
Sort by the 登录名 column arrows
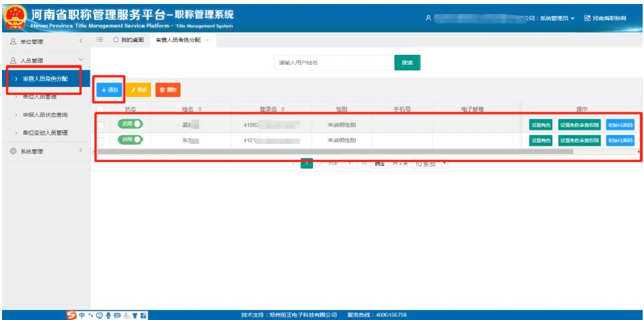(283, 109)
